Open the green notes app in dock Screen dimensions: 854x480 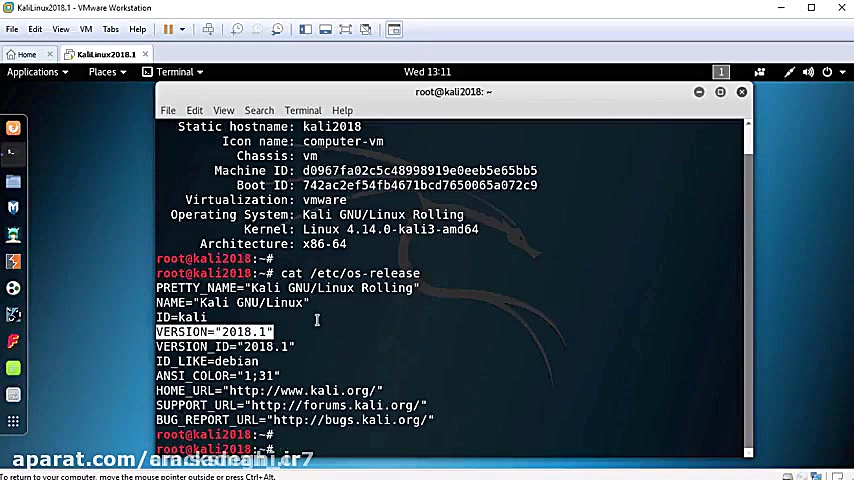tap(13, 368)
